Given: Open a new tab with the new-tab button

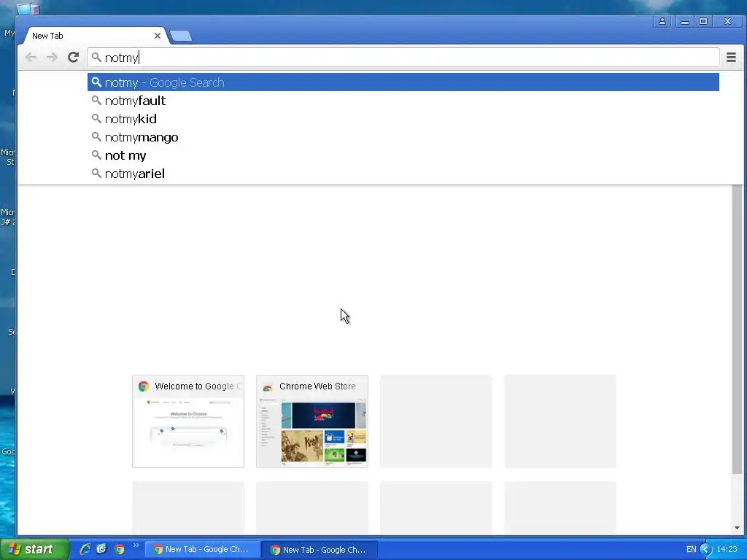Looking at the screenshot, I should point(181,36).
